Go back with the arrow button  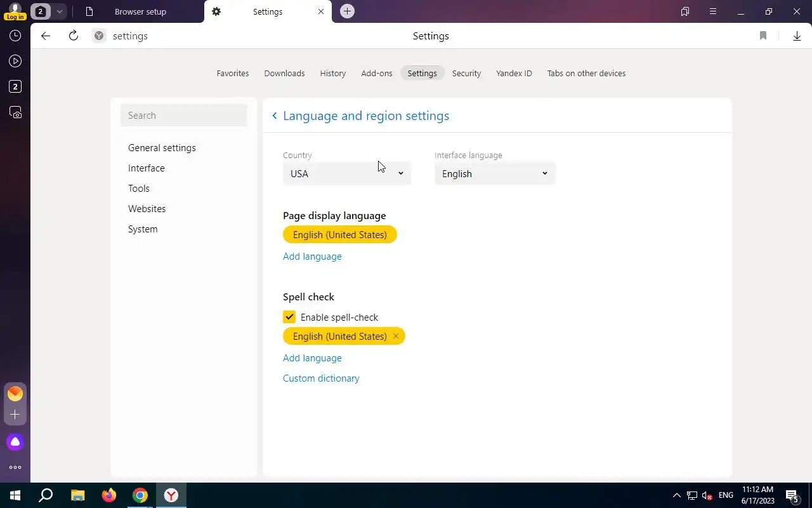point(46,36)
